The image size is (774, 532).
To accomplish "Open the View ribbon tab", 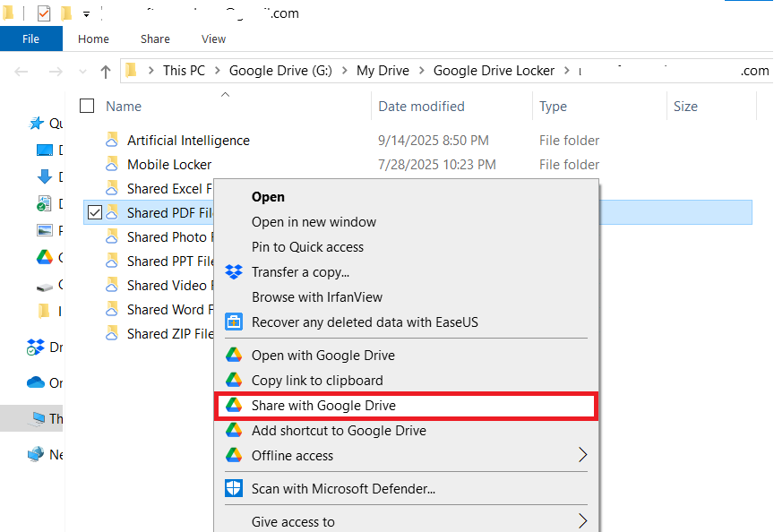I will [x=213, y=39].
